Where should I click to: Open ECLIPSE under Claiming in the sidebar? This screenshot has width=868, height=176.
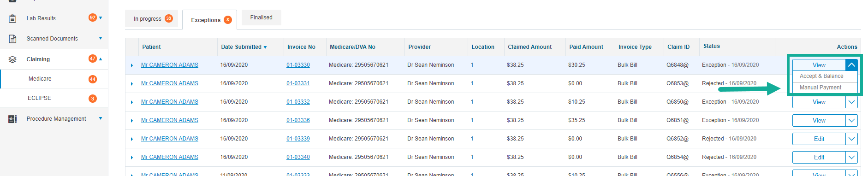pyautogui.click(x=40, y=98)
